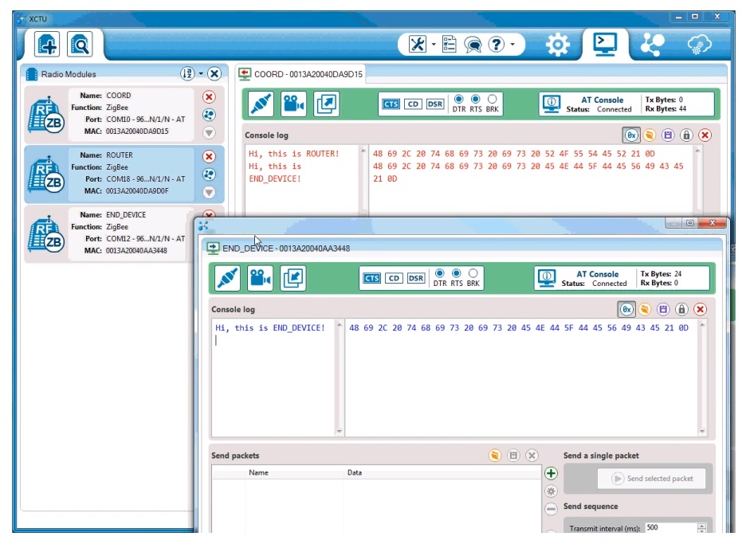
Task: Select the END_DEVICE radio module entry
Action: pos(109,233)
